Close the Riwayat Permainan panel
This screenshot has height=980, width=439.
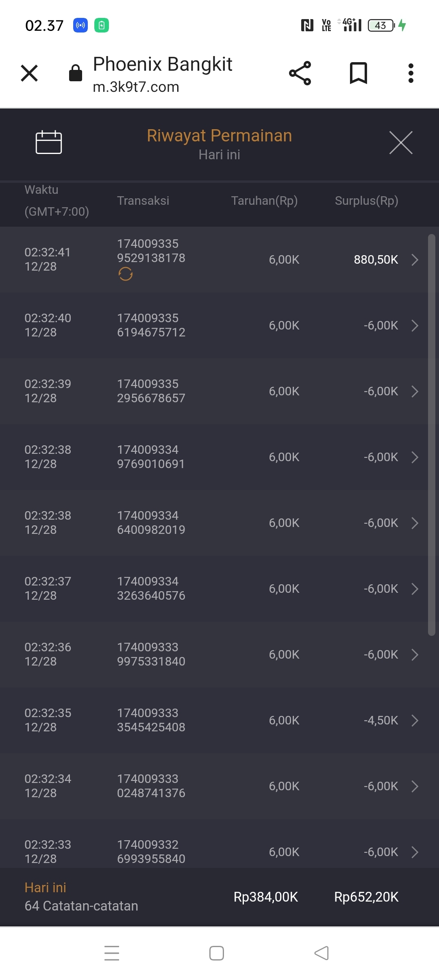[401, 143]
